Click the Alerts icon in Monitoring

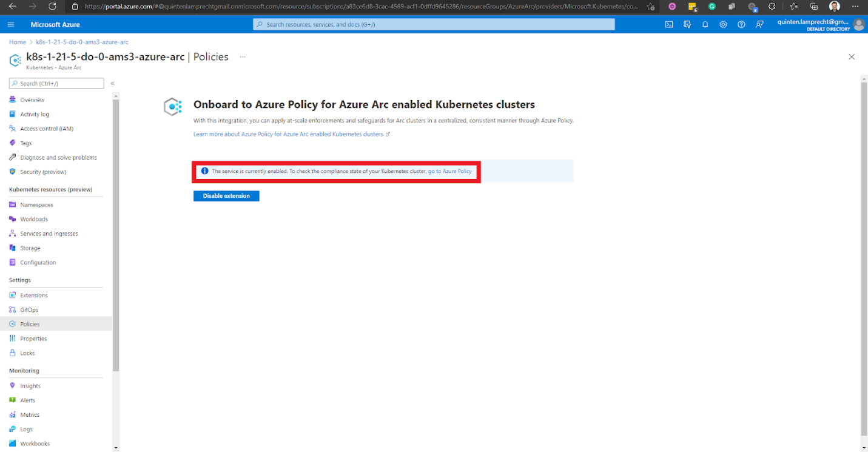[13, 400]
